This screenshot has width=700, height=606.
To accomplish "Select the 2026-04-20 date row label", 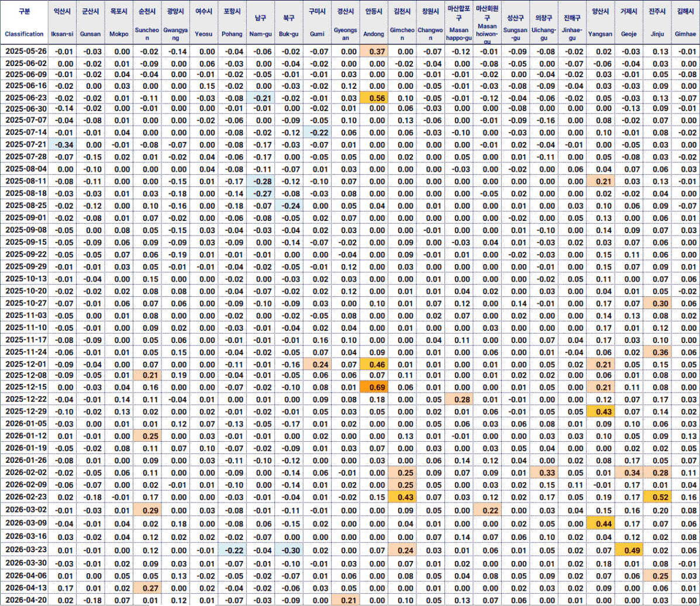I will [26, 600].
